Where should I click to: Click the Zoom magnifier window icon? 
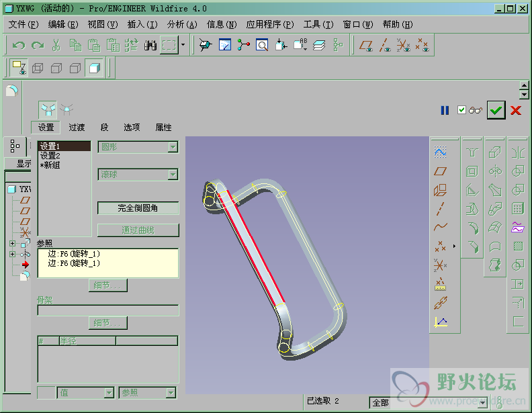pos(262,45)
